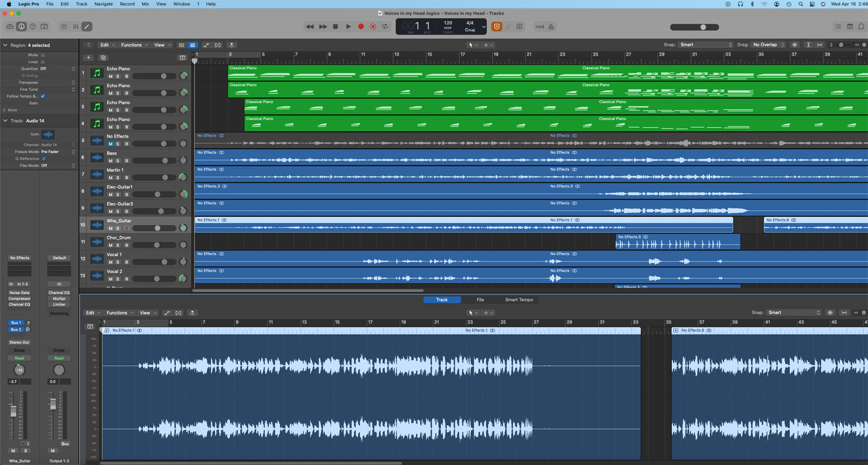
Task: Mute the Bass track
Action: tap(111, 161)
